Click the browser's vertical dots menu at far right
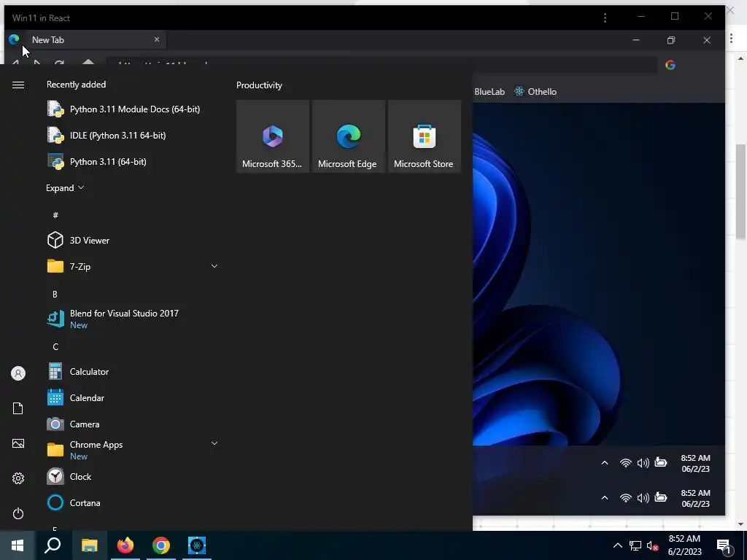Viewport: 747px width, 560px height. click(x=731, y=38)
